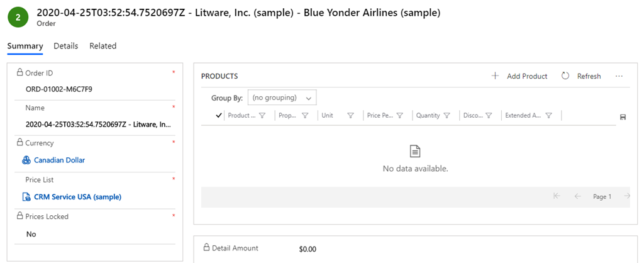Click the Unit column filter icon

[350, 116]
